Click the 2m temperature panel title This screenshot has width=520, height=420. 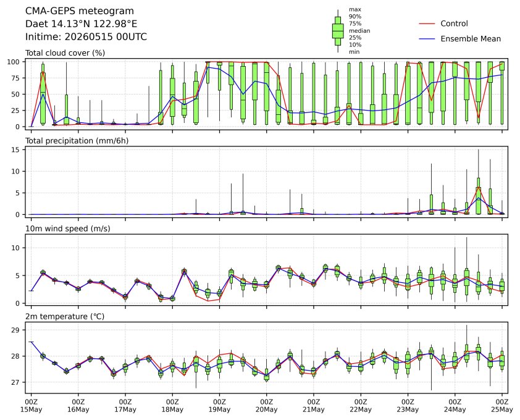pos(65,316)
